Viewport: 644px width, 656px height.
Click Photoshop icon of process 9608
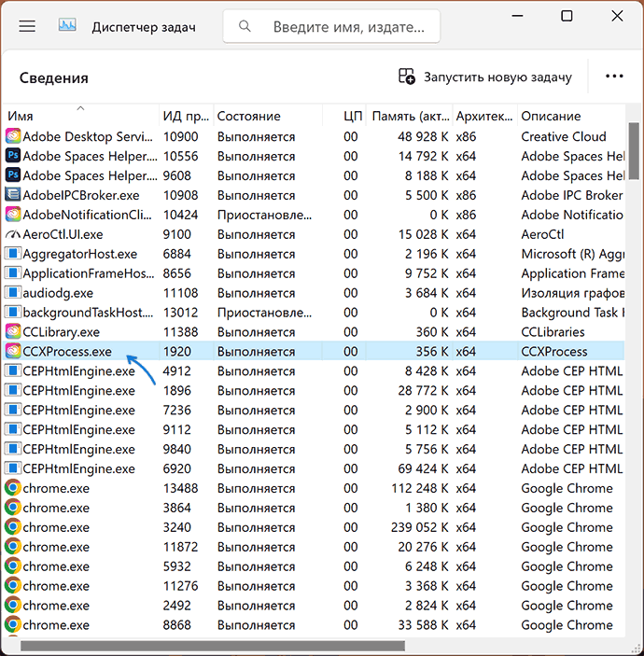[x=13, y=175]
